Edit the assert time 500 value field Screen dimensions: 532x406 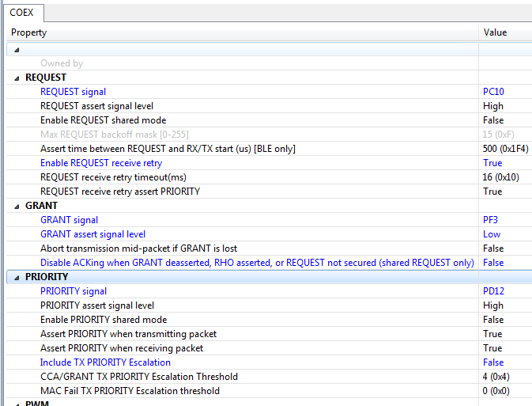tap(504, 149)
